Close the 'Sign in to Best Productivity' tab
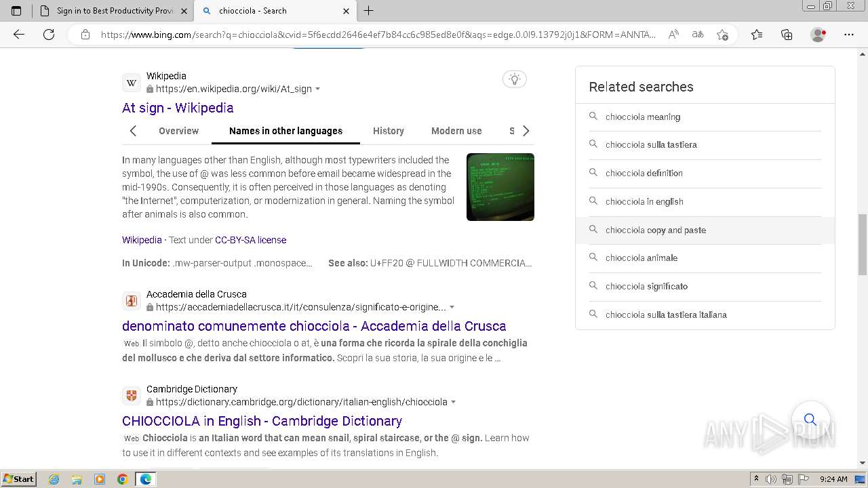Image resolution: width=868 pixels, height=488 pixels. point(184,11)
